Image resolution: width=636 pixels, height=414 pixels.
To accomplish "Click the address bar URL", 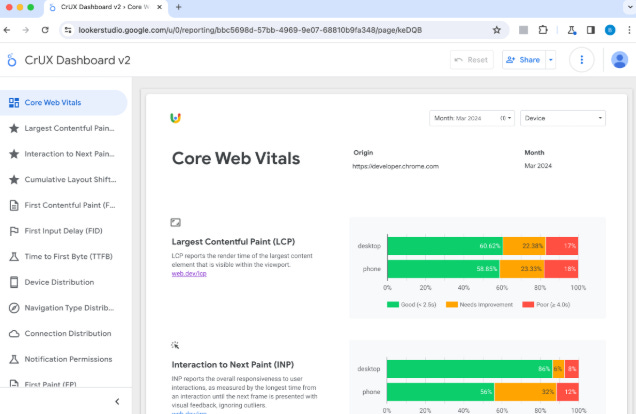I will (x=250, y=30).
